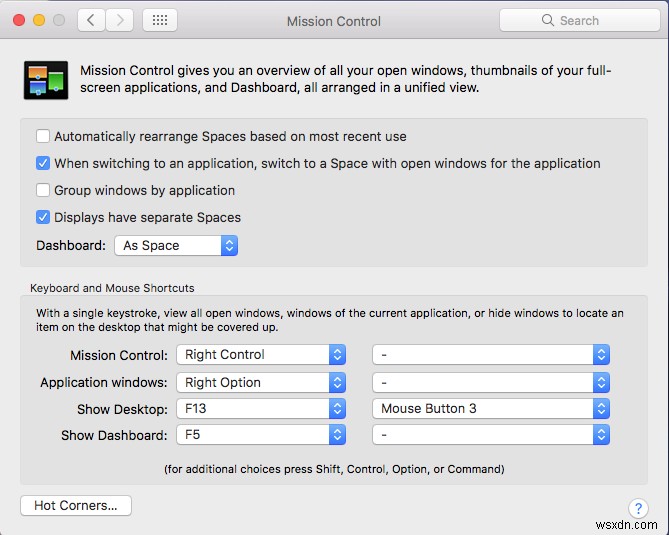This screenshot has height=535, width=669.
Task: Enable automatically rearrange Spaces checkbox
Action: click(43, 136)
